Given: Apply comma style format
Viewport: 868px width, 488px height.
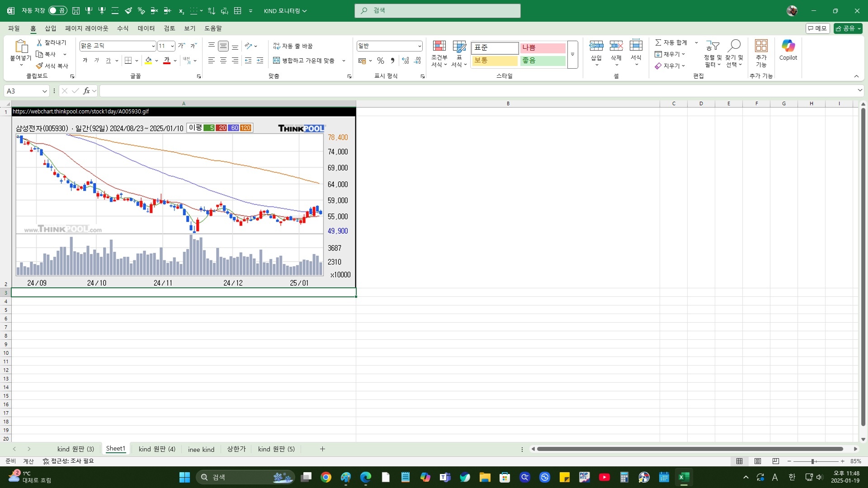Looking at the screenshot, I should coord(392,61).
